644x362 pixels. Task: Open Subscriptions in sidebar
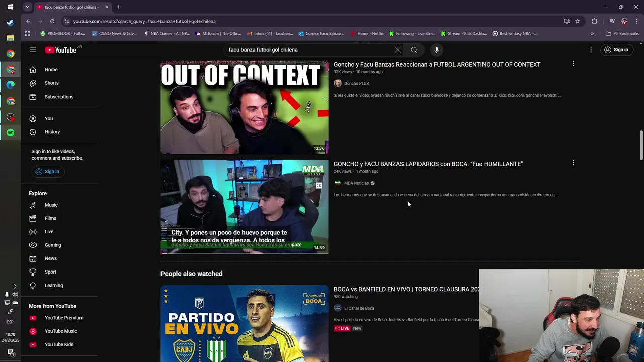(x=59, y=97)
